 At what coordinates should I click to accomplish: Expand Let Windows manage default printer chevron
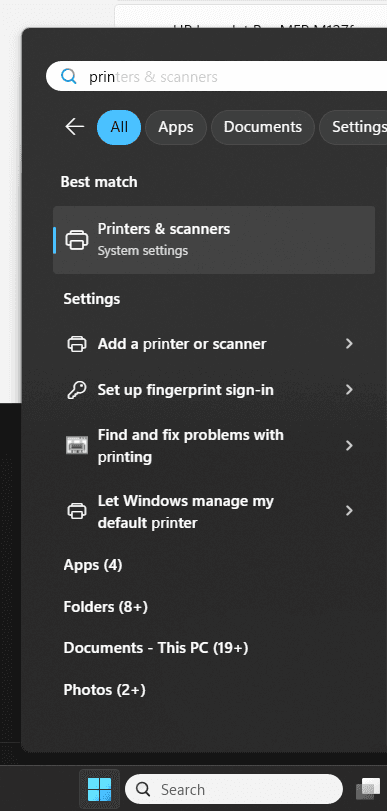click(x=349, y=511)
